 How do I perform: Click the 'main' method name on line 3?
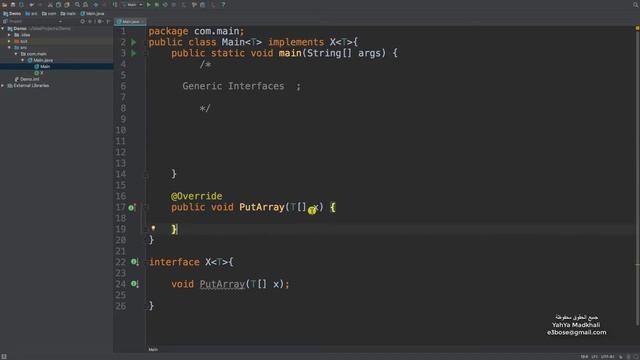(x=290, y=53)
